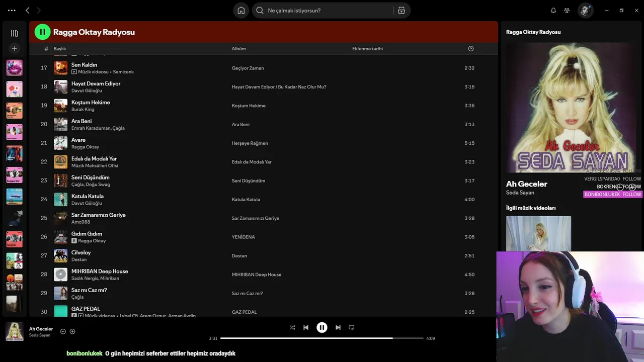644x362 pixels.
Task: Create a playlist with the plus icon
Action: point(14,48)
